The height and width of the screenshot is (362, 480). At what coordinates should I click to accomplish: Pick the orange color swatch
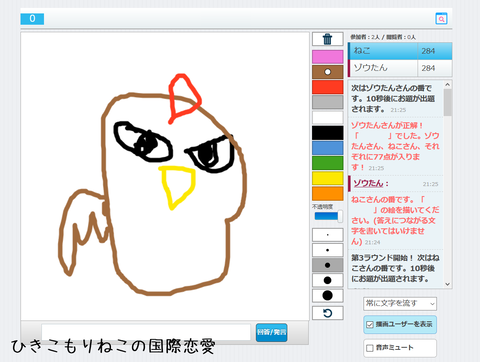[x=327, y=194]
